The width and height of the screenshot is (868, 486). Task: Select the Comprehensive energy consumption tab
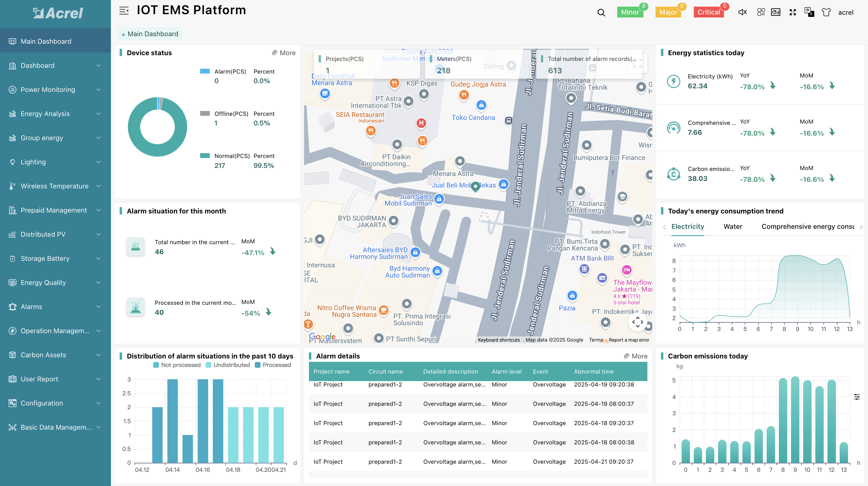pyautogui.click(x=808, y=226)
